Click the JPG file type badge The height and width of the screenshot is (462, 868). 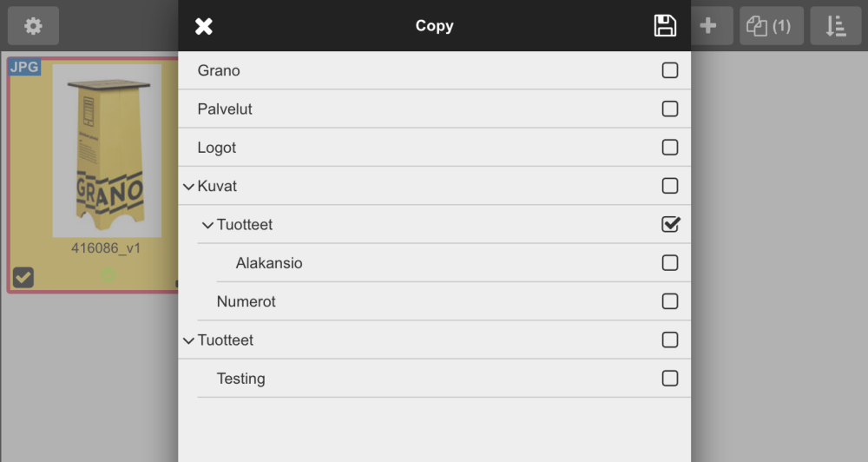(24, 67)
